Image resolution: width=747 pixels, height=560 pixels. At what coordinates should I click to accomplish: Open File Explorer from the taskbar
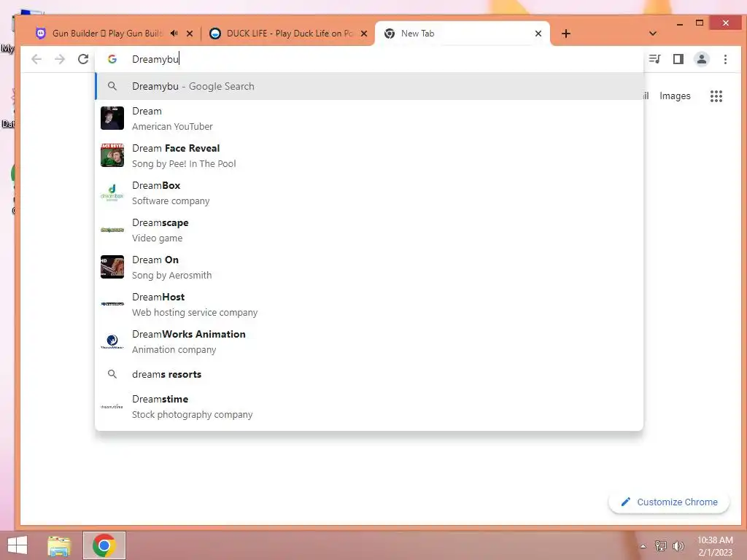[59, 545]
